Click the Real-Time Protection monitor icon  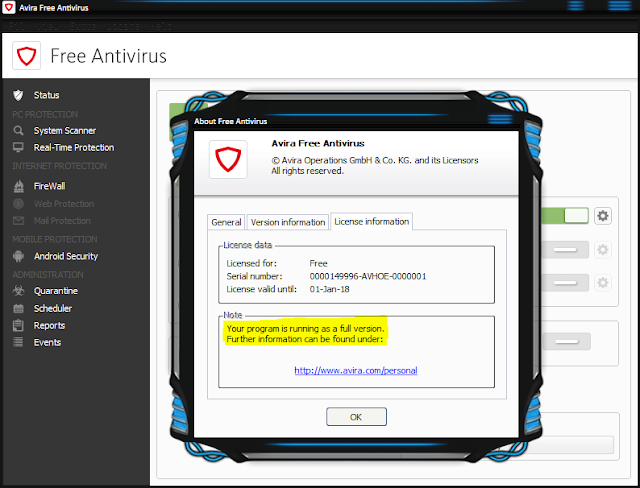pos(18,147)
